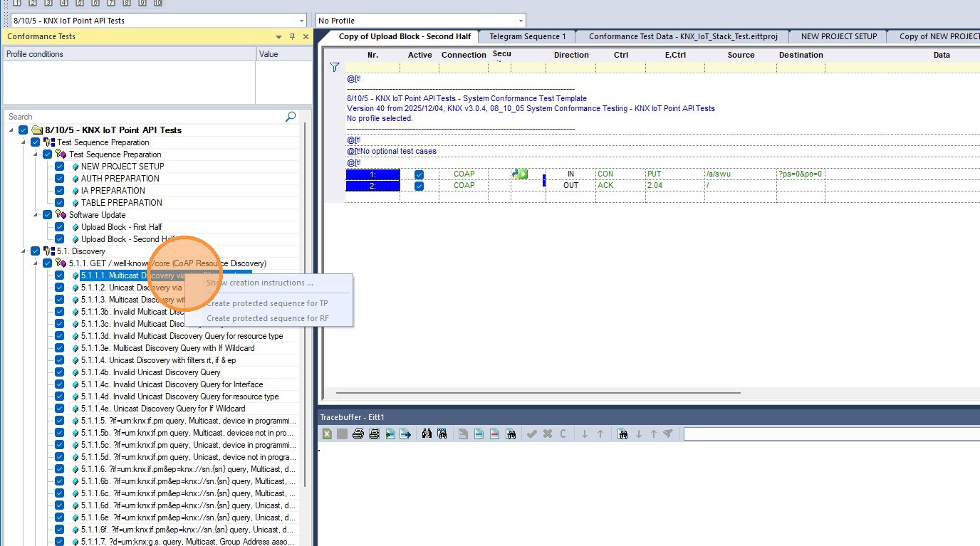980x546 pixels.
Task: Click the Profile conditions column header
Action: [130, 54]
